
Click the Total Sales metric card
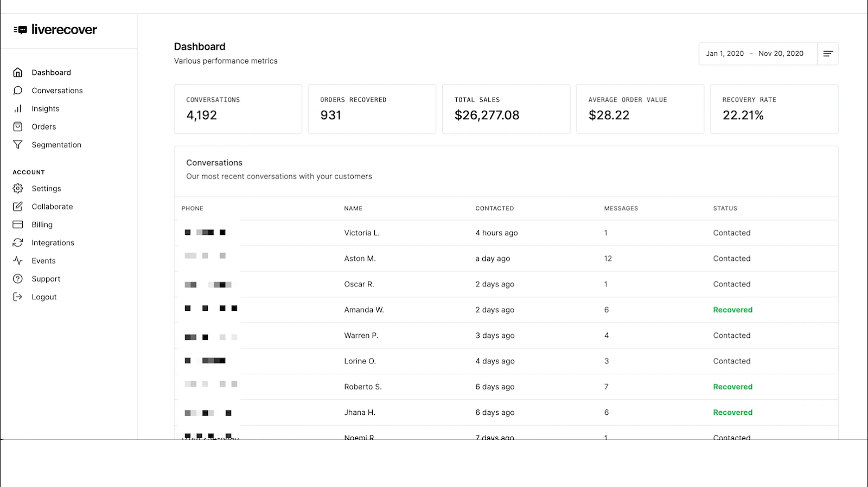point(506,108)
